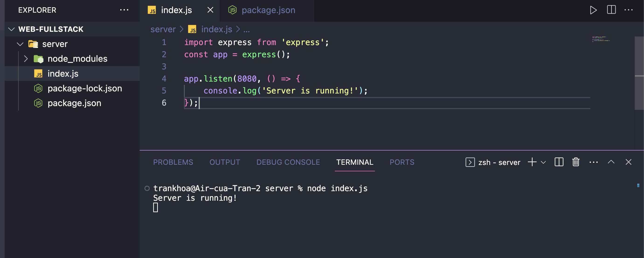644x258 pixels.
Task: Run the code with the play icon
Action: click(593, 10)
